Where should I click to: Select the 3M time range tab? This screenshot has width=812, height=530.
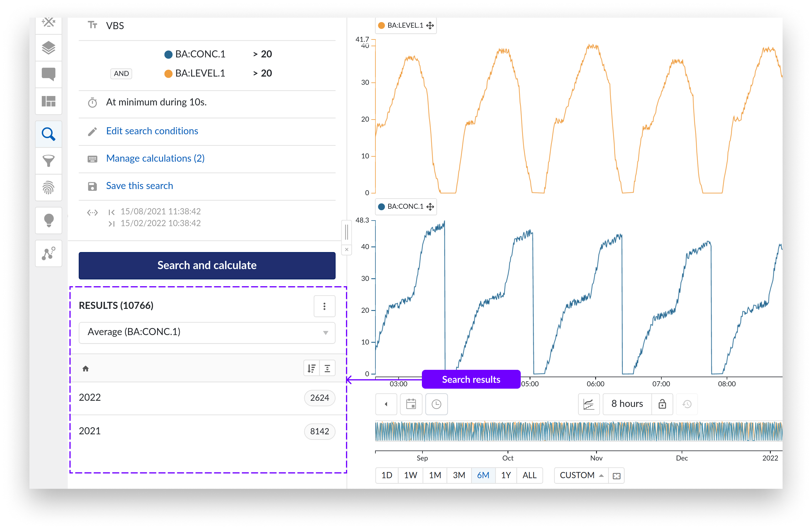459,475
